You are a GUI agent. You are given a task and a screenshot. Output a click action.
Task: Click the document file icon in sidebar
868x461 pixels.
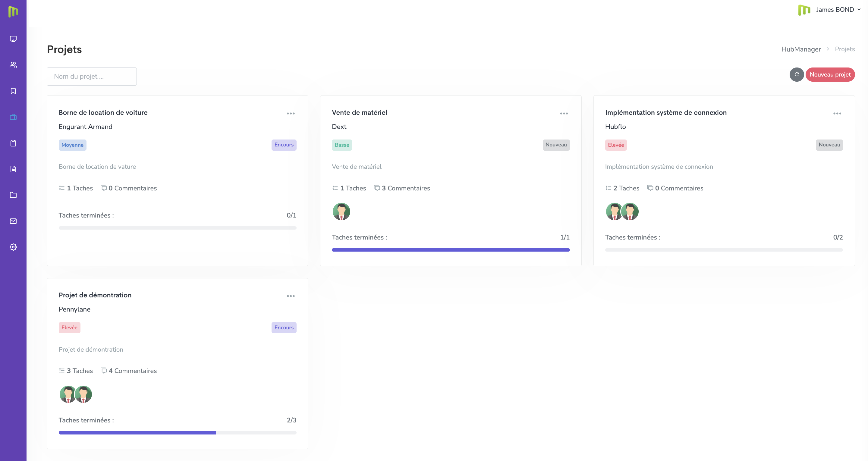coord(13,169)
